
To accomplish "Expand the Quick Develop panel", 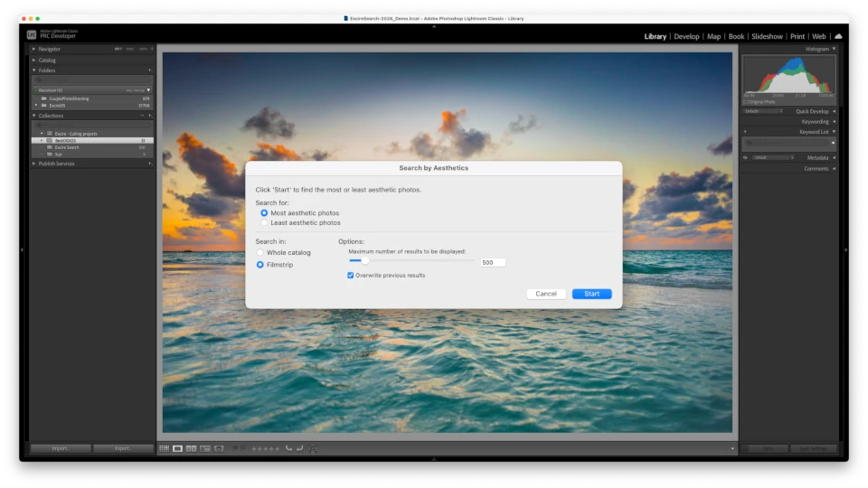I will pos(834,111).
